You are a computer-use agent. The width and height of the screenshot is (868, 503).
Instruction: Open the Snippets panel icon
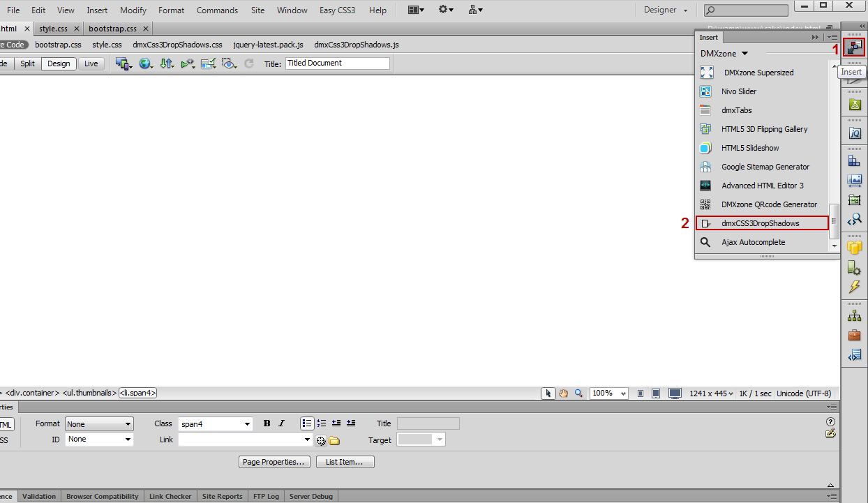click(x=854, y=356)
